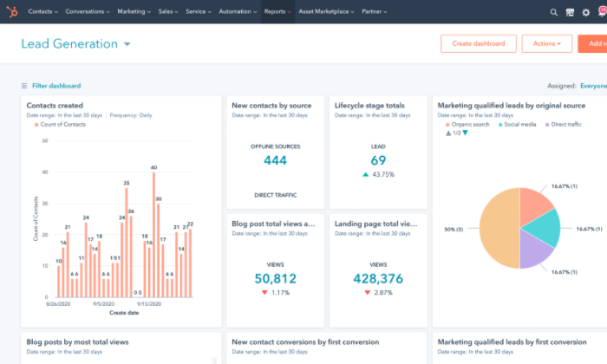
Task: Click the Filter dashboard link
Action: pyautogui.click(x=56, y=86)
